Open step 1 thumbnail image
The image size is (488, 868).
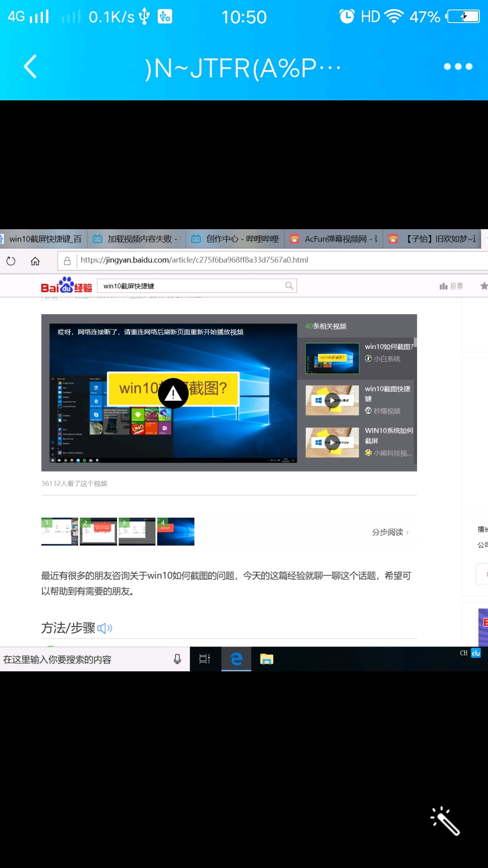[x=60, y=532]
